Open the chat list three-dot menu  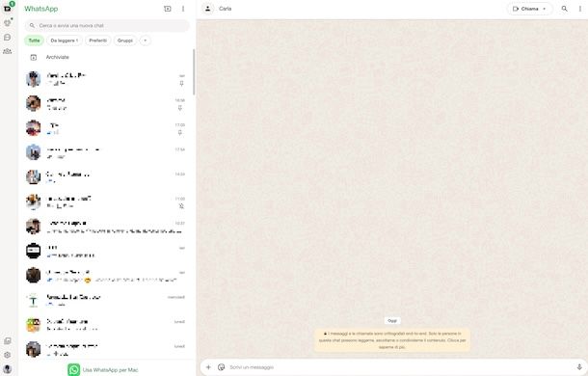tap(183, 9)
